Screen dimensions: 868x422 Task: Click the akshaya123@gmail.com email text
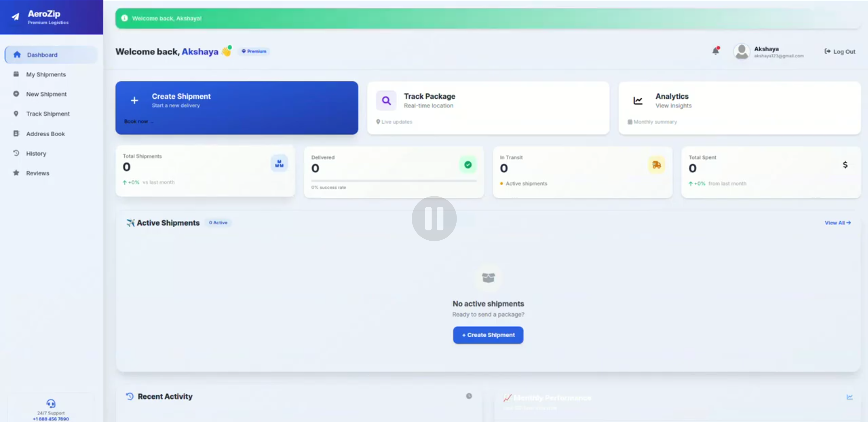[779, 56]
